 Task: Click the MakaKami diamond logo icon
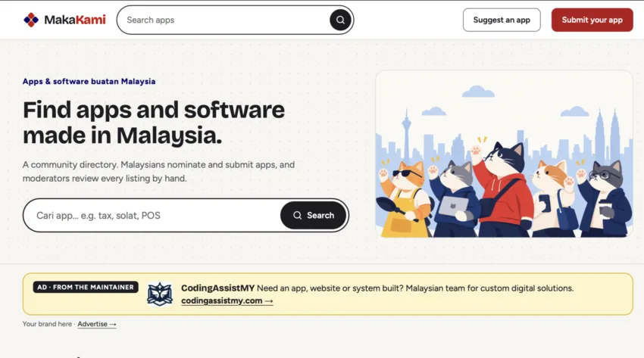(31, 20)
